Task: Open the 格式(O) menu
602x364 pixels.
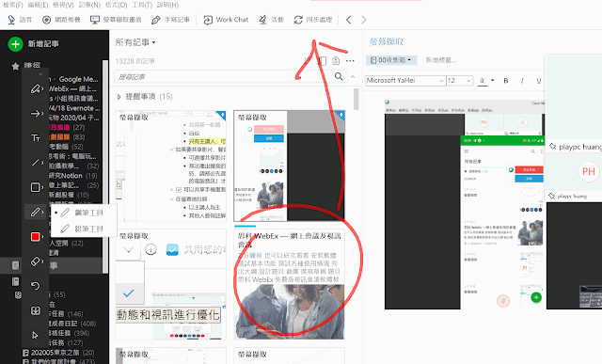Action: tap(116, 5)
